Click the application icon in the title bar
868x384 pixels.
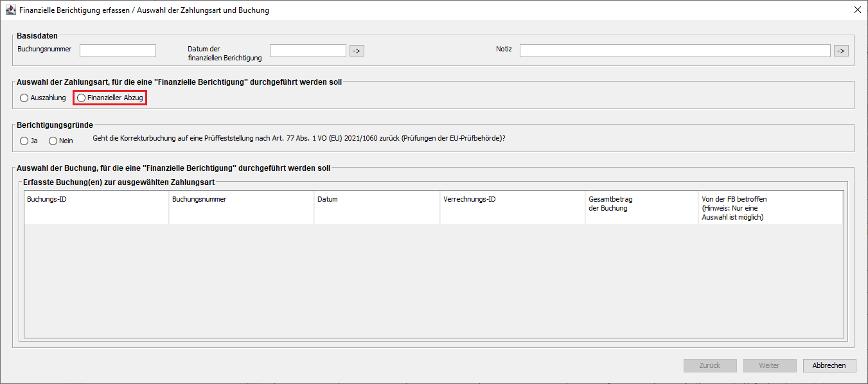[10, 10]
